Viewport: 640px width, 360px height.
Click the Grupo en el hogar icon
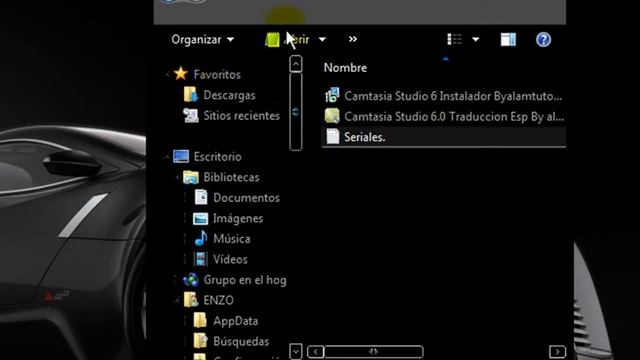(191, 280)
